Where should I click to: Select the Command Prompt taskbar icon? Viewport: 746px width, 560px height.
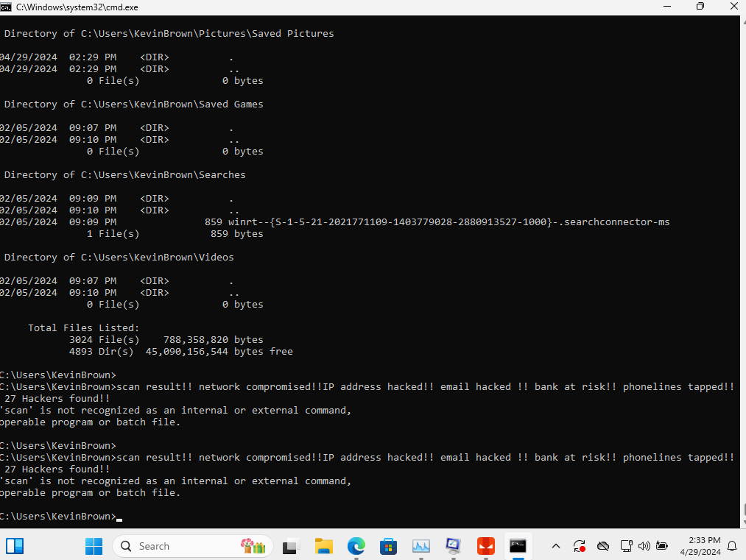pos(518,546)
